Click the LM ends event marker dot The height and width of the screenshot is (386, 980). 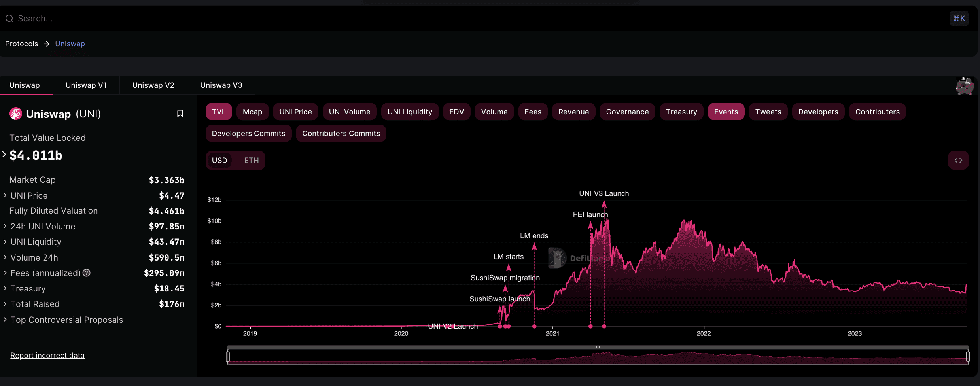[534, 326]
